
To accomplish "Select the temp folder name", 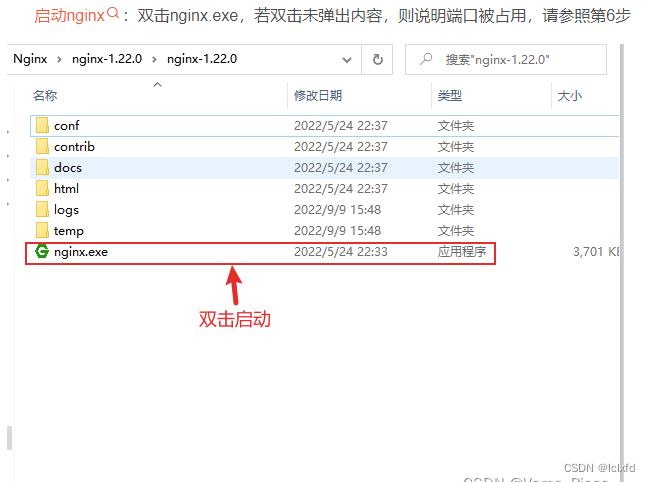I will click(69, 231).
